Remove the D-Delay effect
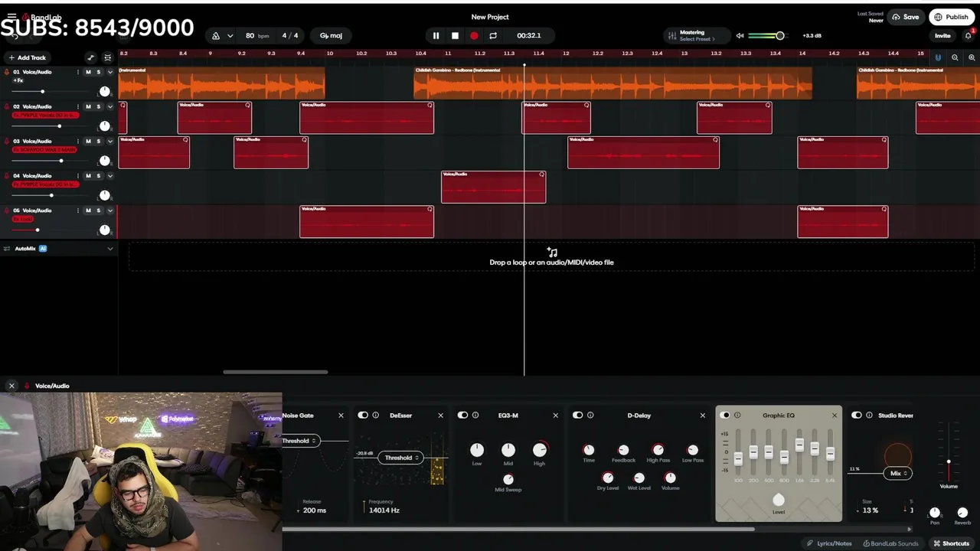The height and width of the screenshot is (551, 980). tap(702, 416)
